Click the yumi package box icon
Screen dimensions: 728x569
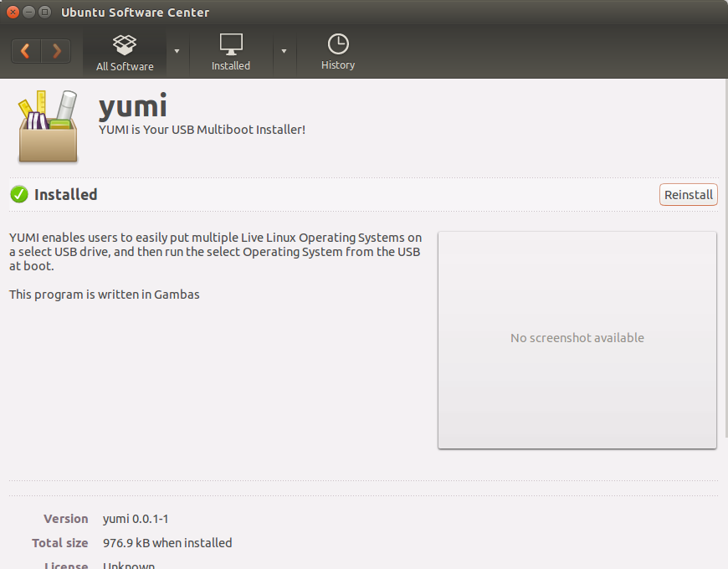click(48, 126)
